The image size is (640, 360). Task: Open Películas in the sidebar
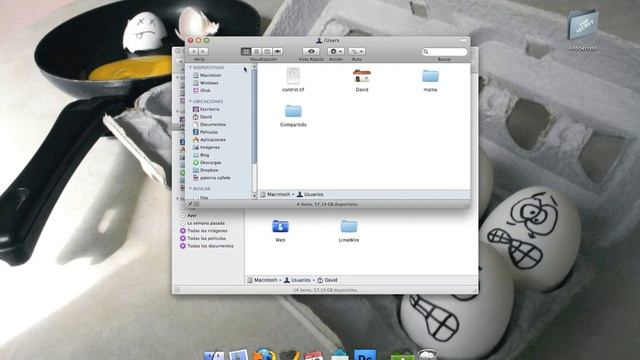click(x=205, y=132)
